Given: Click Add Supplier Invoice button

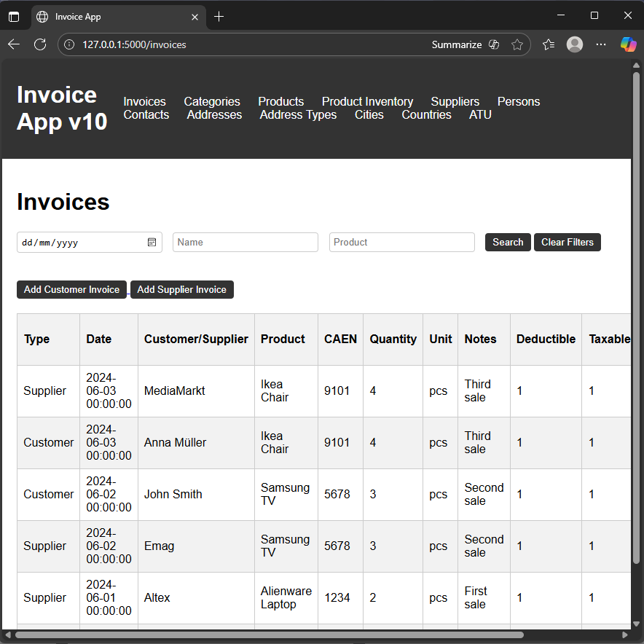Looking at the screenshot, I should [x=181, y=290].
